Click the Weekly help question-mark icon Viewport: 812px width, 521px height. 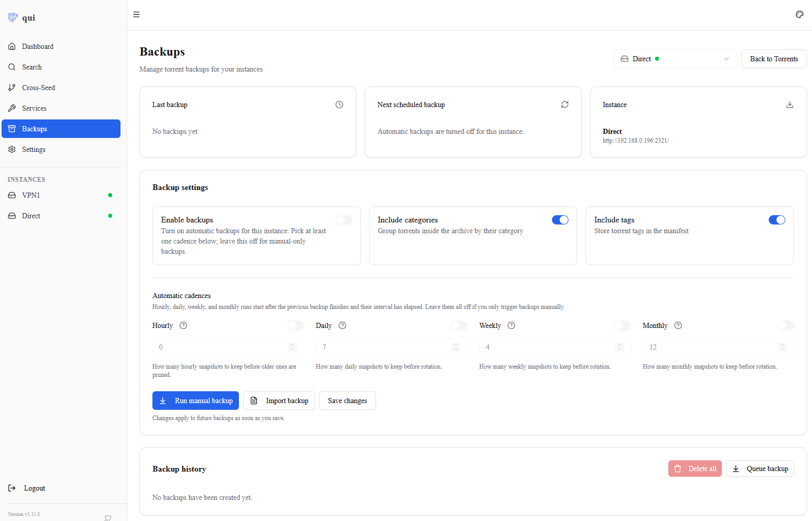coord(511,325)
